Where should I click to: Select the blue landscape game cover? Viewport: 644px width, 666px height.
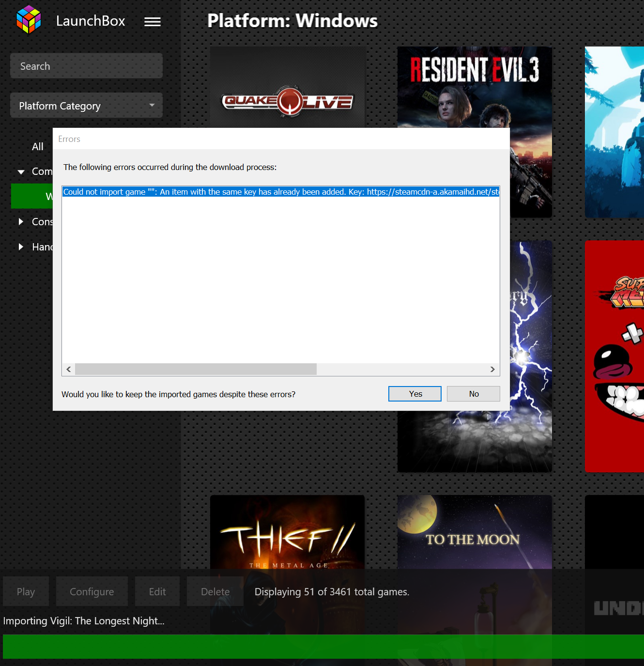[x=614, y=132]
